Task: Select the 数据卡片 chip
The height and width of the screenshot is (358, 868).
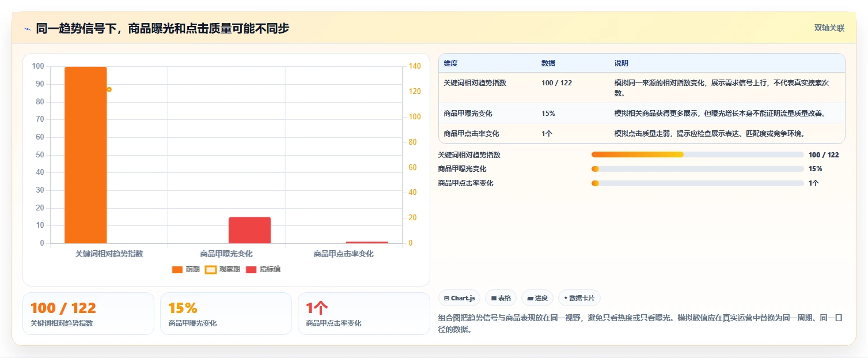Action: tap(579, 298)
